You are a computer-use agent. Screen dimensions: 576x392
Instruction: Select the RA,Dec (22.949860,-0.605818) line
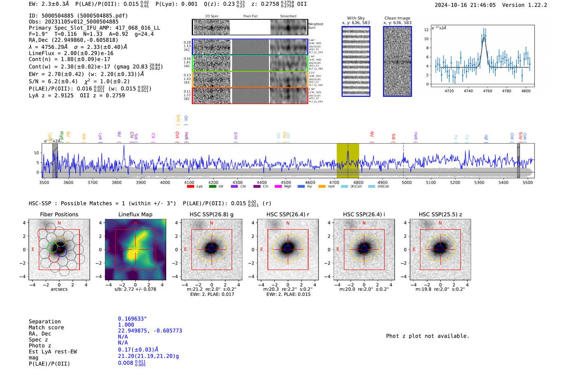(73, 40)
